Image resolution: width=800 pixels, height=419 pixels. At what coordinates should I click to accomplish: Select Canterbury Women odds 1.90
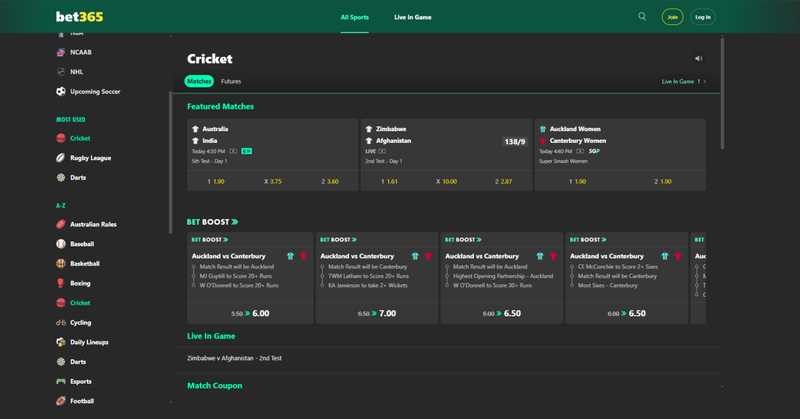click(663, 181)
